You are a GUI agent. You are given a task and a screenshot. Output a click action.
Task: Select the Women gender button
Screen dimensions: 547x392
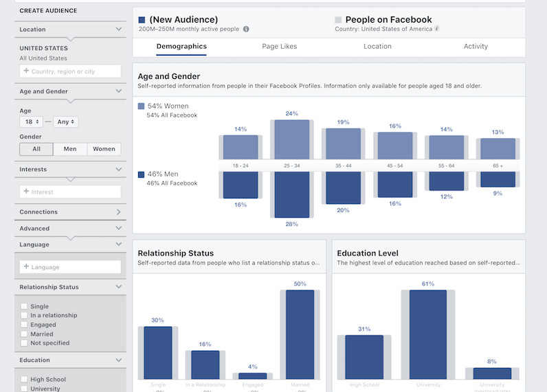(104, 149)
